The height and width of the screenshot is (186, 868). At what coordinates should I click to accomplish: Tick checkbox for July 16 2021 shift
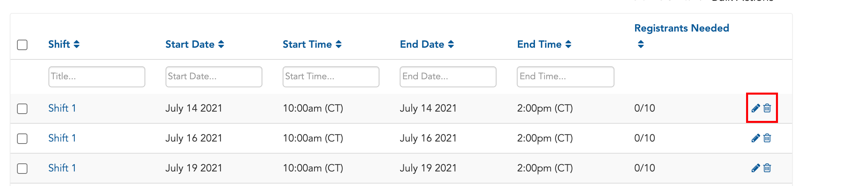click(22, 138)
